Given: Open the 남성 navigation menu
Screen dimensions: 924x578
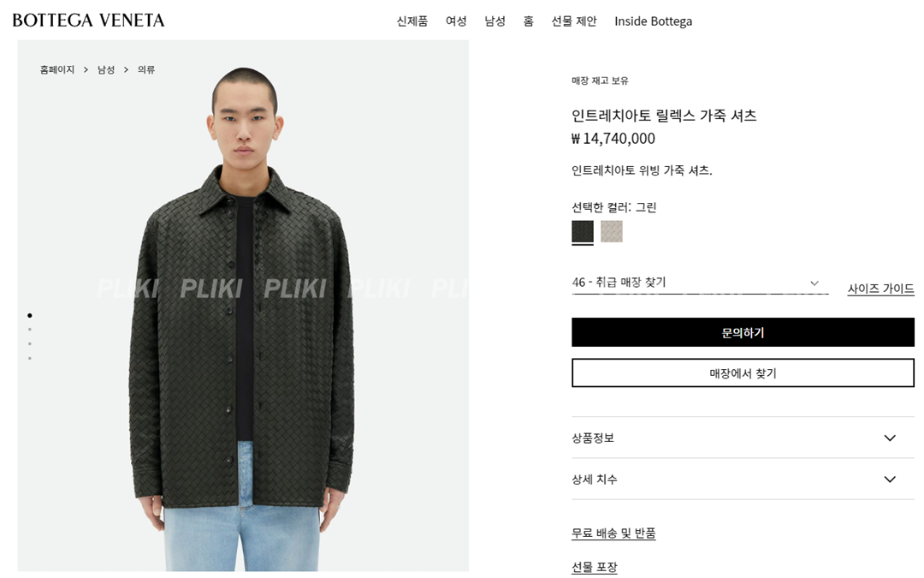Looking at the screenshot, I should 495,21.
